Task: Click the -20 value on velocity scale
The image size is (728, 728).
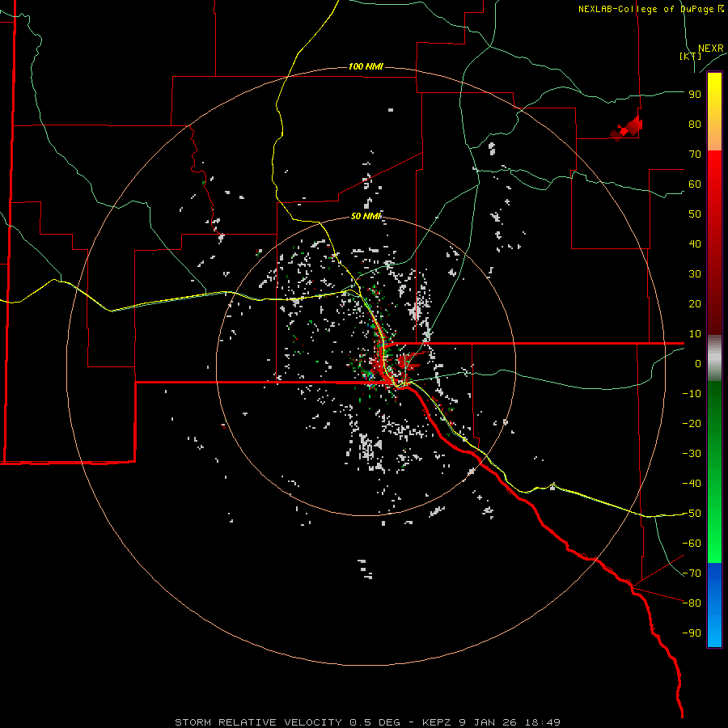Action: 692,424
